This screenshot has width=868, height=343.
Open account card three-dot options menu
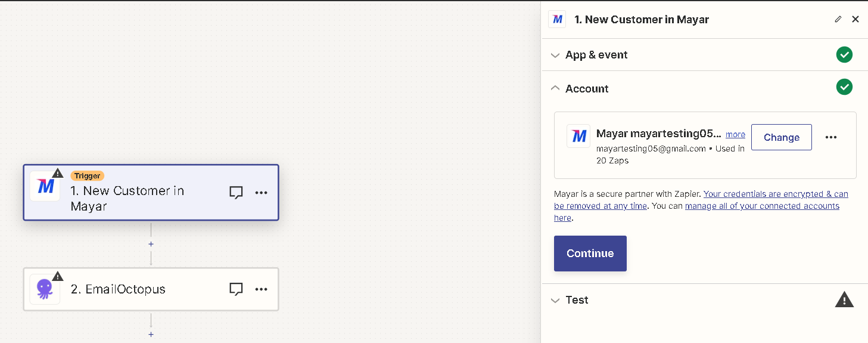(831, 137)
